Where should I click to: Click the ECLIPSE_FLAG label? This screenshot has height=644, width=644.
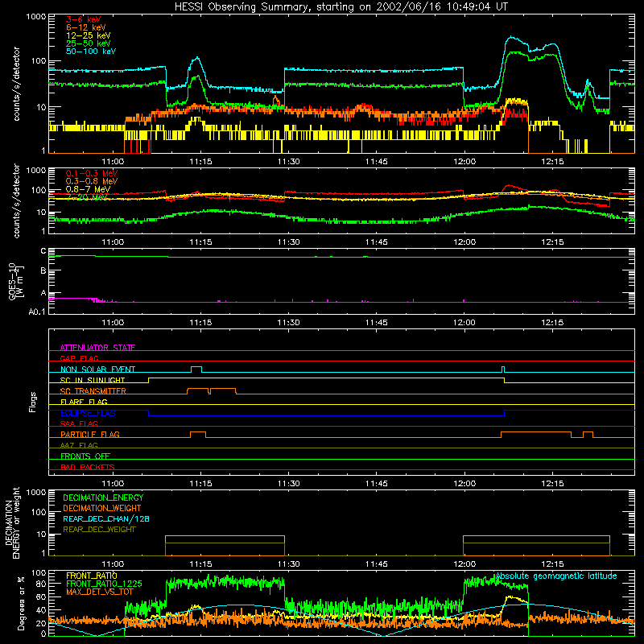click(x=88, y=413)
